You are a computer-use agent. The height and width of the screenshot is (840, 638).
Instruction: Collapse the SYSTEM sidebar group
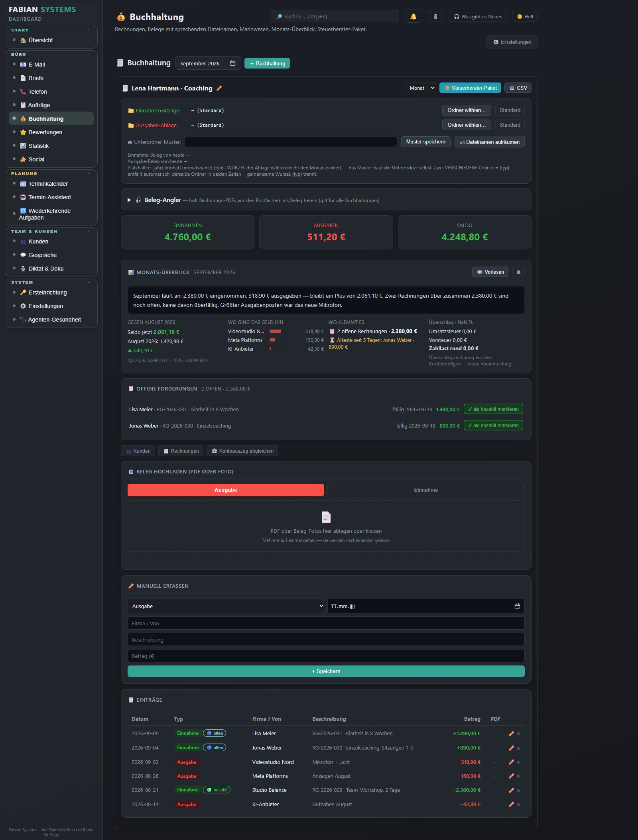coord(89,282)
